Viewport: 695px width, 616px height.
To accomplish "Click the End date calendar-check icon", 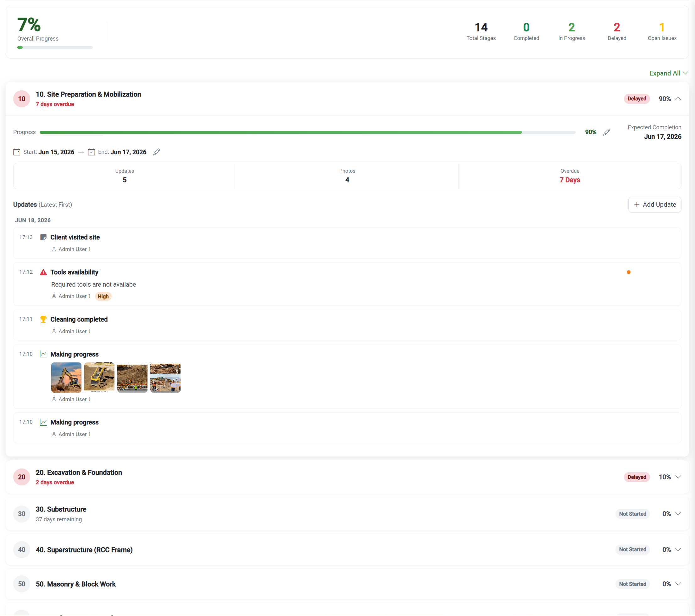I will pos(92,152).
